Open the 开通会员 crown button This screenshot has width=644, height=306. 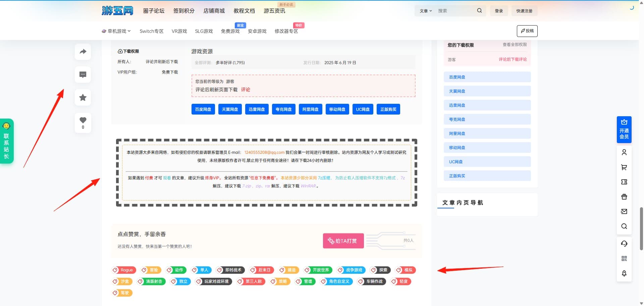(624, 130)
